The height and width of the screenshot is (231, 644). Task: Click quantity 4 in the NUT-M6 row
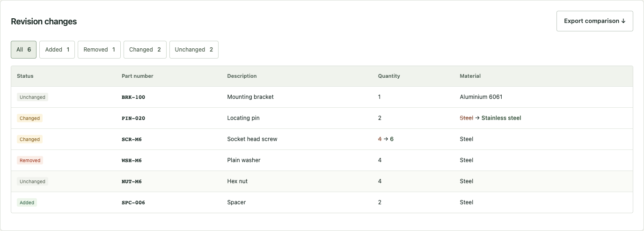click(x=380, y=181)
